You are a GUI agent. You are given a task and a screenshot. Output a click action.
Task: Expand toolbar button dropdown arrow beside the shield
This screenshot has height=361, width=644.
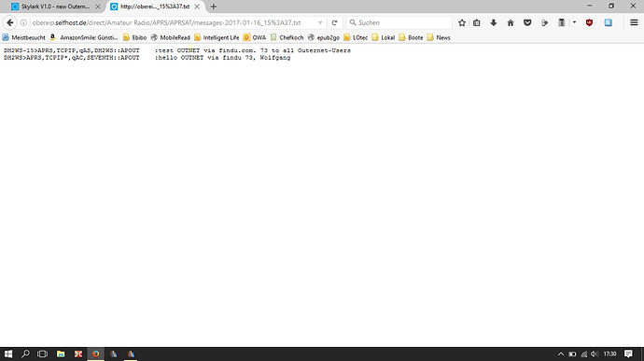[x=574, y=22]
